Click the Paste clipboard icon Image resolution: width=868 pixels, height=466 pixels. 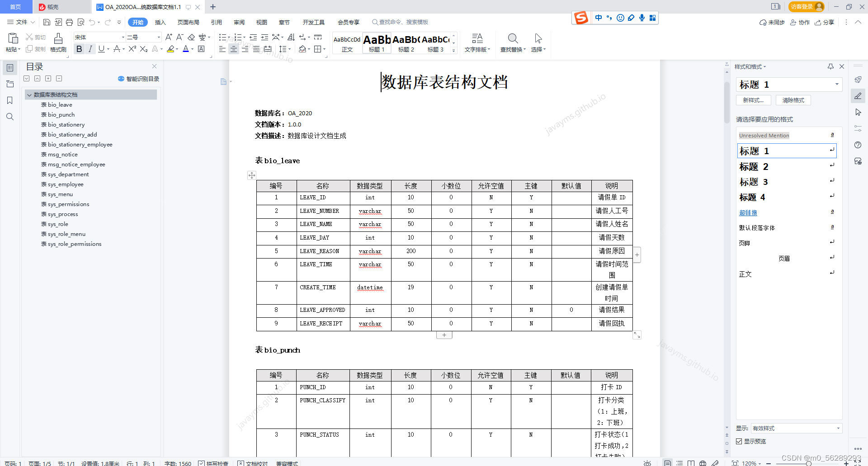(x=13, y=38)
